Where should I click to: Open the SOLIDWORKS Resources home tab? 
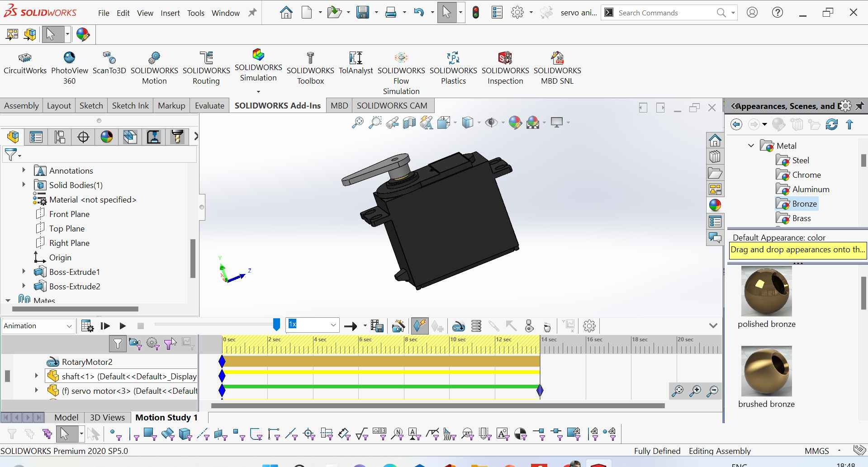(715, 141)
